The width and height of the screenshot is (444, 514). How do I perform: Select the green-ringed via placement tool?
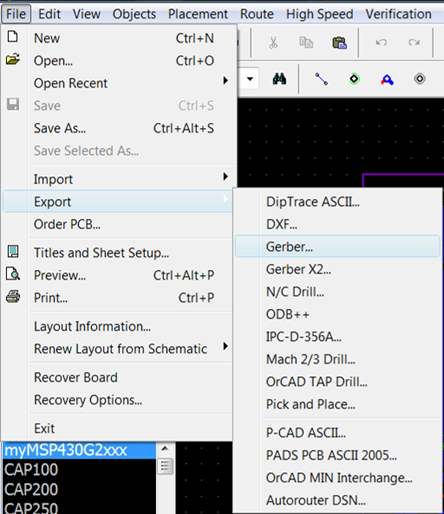354,79
